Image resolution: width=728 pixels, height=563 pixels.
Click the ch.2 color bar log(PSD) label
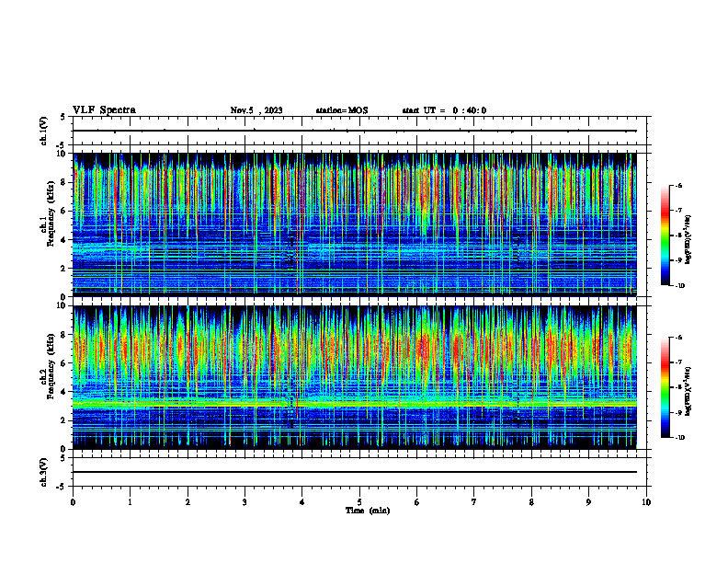click(x=688, y=391)
